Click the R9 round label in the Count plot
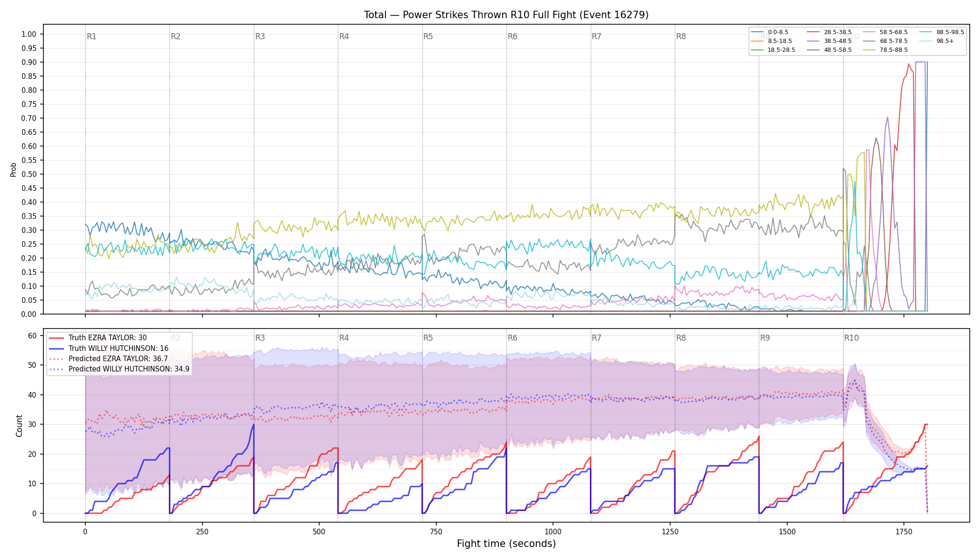This screenshot has height=560, width=980. 765,338
